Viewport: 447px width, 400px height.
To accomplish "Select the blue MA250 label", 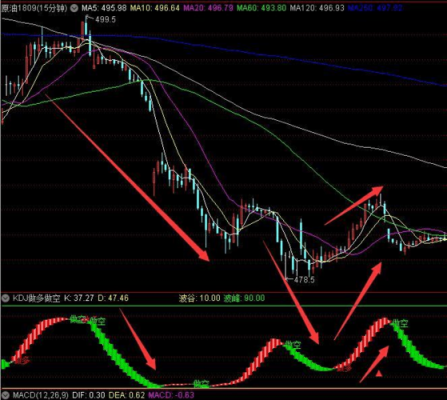I will [x=375, y=7].
